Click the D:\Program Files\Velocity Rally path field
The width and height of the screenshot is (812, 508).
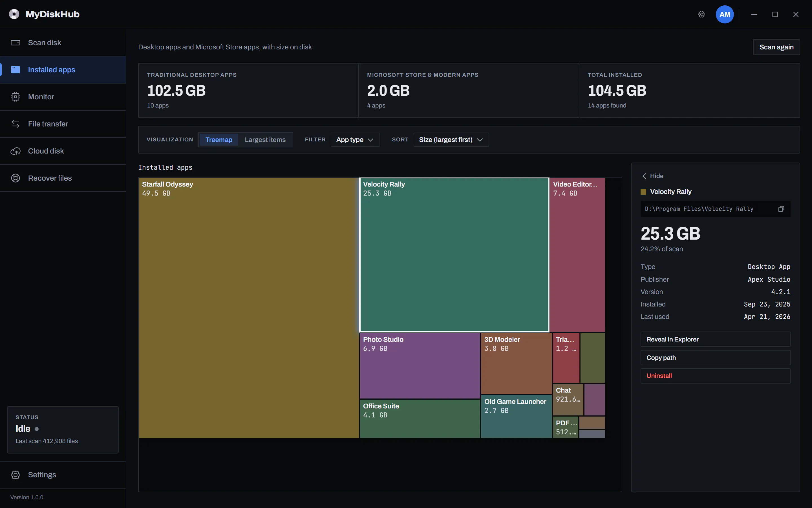(715, 209)
